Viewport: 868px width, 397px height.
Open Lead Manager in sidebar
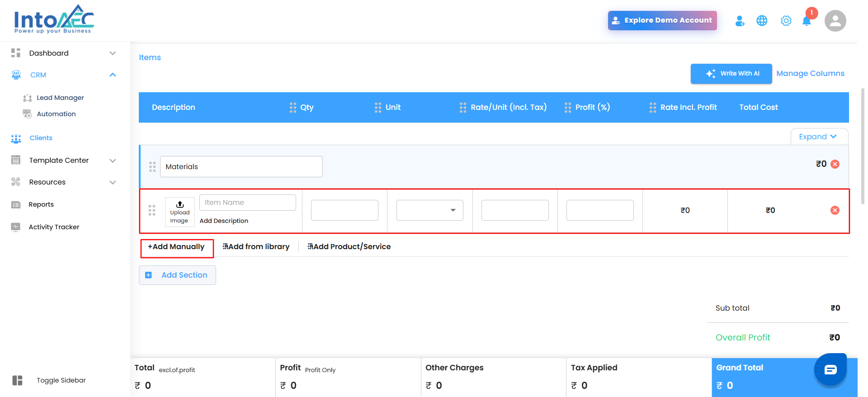coord(60,98)
